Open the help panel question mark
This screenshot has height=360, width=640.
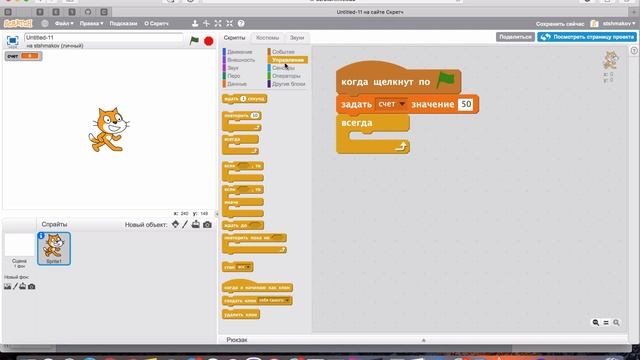tap(634, 51)
